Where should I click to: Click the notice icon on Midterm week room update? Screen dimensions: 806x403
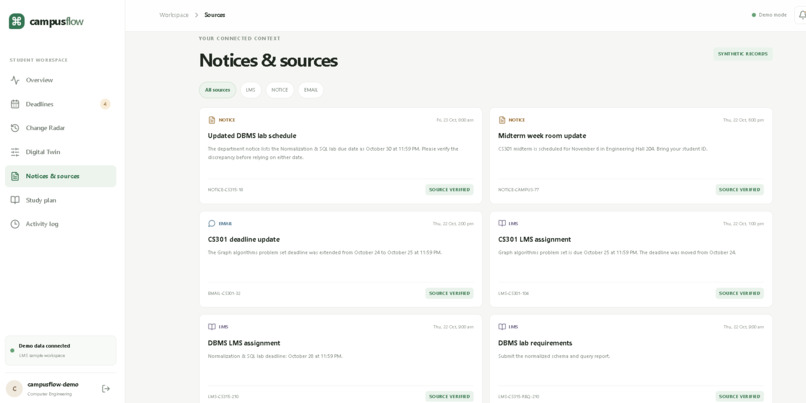click(x=502, y=120)
